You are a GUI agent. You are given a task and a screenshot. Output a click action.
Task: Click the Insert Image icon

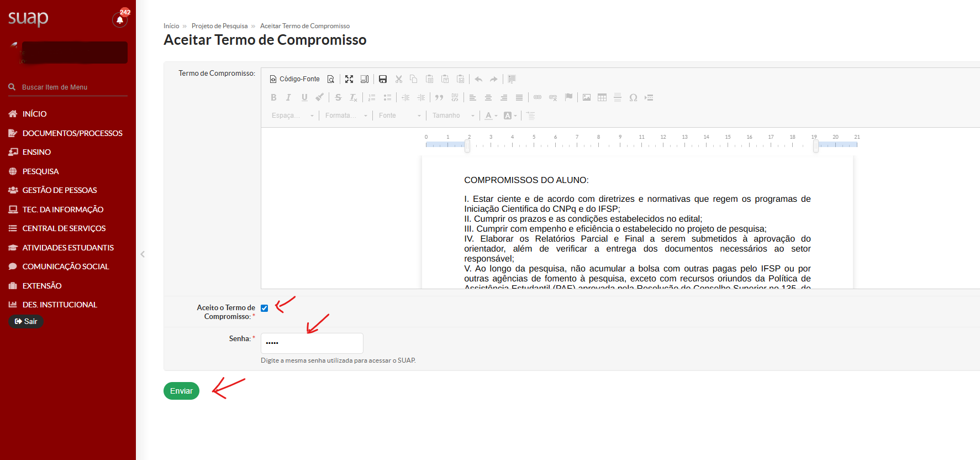click(587, 97)
